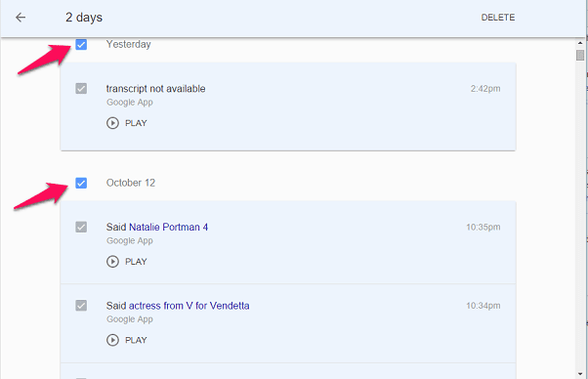
Task: Toggle checkbox for Natalie Portman 4 entry
Action: click(x=81, y=227)
